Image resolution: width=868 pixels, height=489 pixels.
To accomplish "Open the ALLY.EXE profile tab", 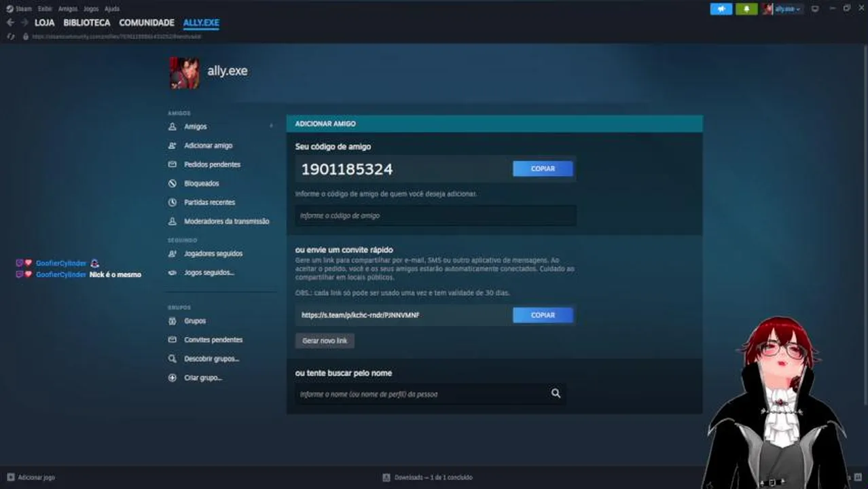I will pos(201,22).
